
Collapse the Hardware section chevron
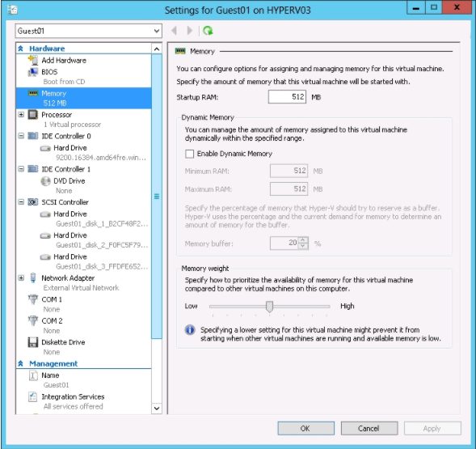[21, 49]
